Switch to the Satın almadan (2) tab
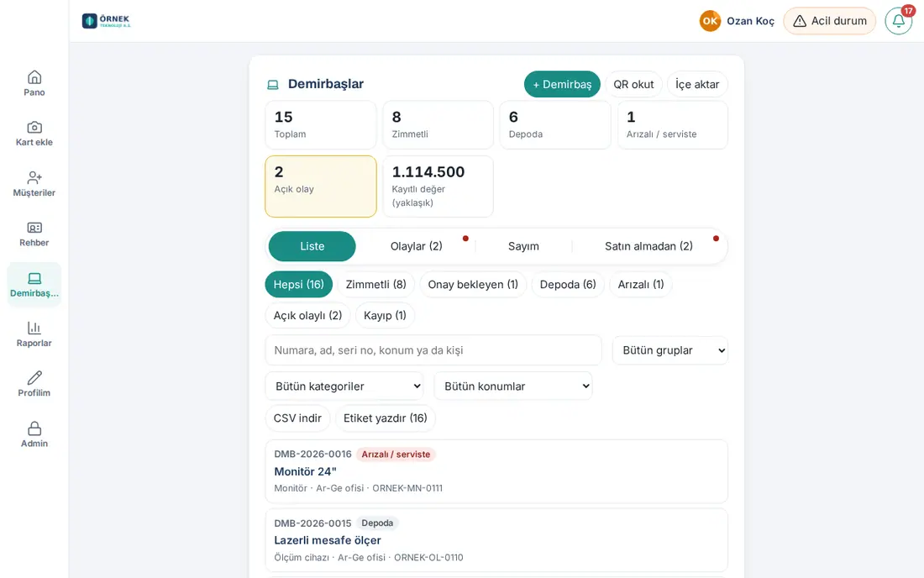Image resolution: width=924 pixels, height=578 pixels. pyautogui.click(x=648, y=246)
